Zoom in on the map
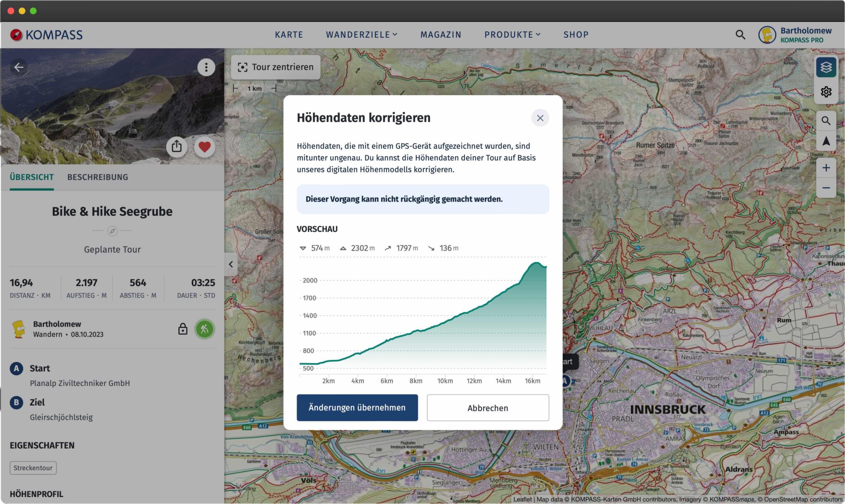Image resolution: width=845 pixels, height=504 pixels. (826, 168)
